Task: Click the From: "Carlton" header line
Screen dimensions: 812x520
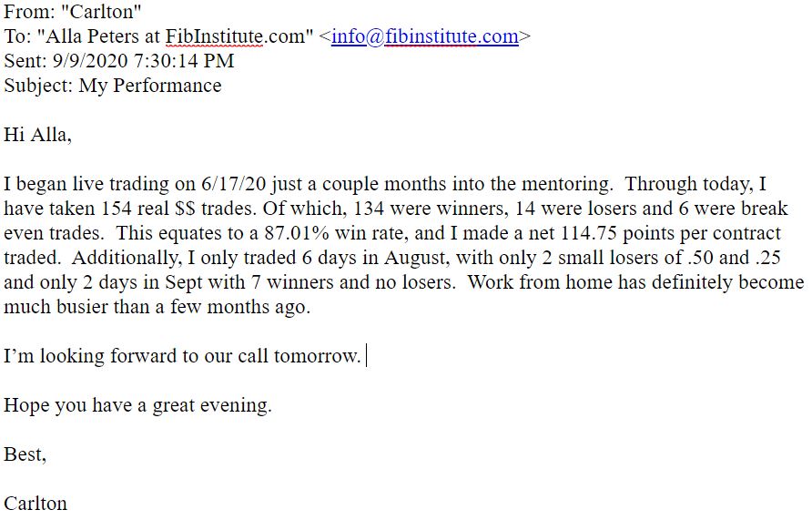Action: click(x=73, y=12)
